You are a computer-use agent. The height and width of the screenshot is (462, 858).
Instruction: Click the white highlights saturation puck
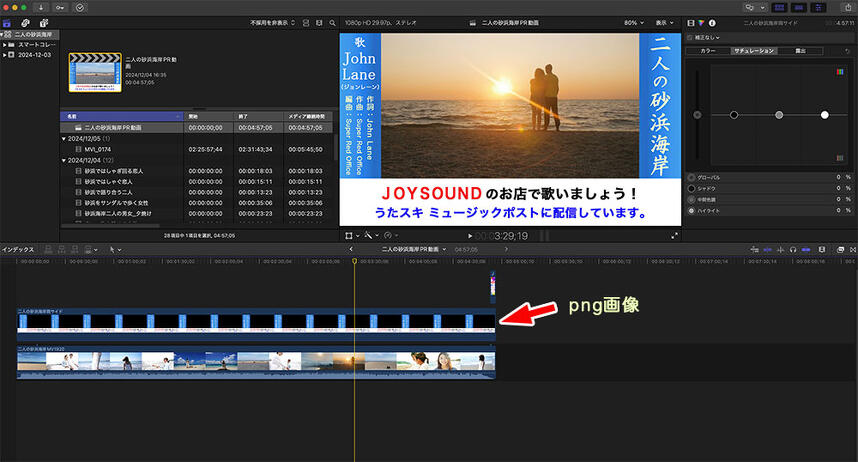point(825,115)
